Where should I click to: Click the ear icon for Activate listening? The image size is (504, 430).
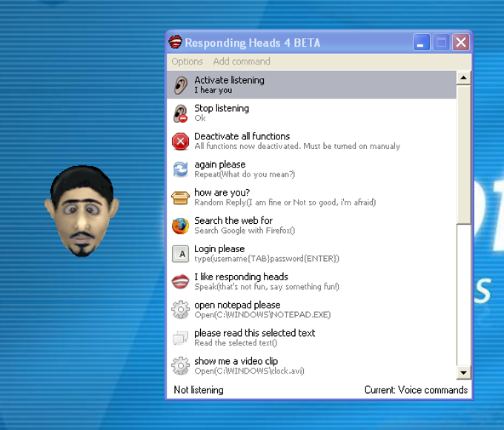click(x=181, y=85)
